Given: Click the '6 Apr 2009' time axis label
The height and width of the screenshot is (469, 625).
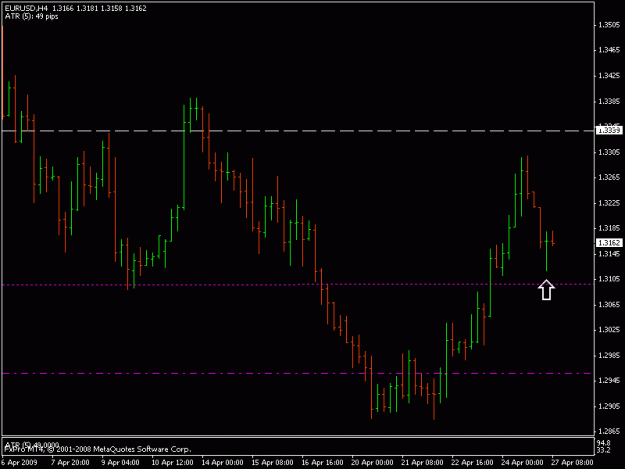Looking at the screenshot, I should click(19, 463).
